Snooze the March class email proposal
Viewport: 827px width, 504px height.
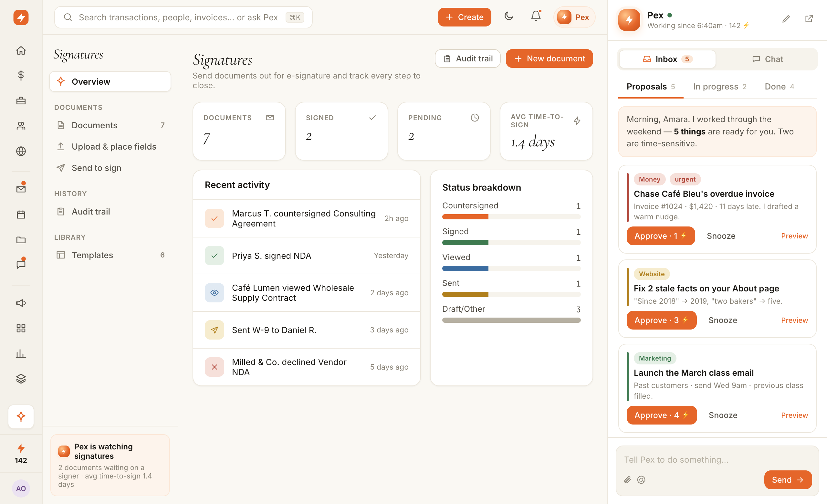coord(723,415)
